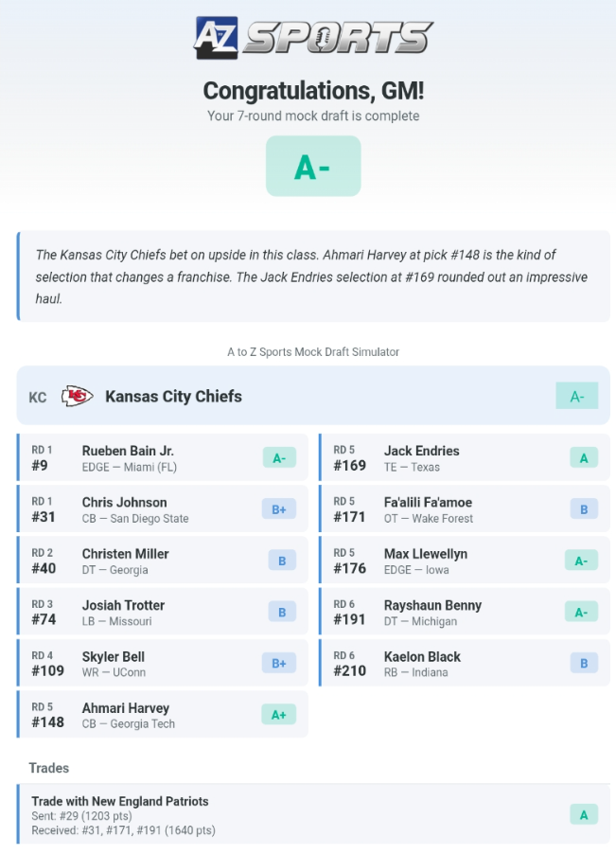Click the A grade badge on Patriots trade
The image size is (616, 855).
pyautogui.click(x=583, y=814)
